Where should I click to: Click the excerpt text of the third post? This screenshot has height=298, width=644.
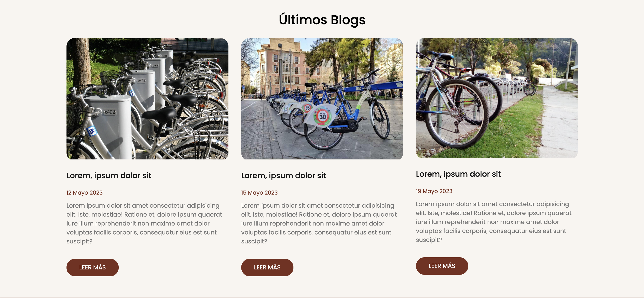point(494,222)
